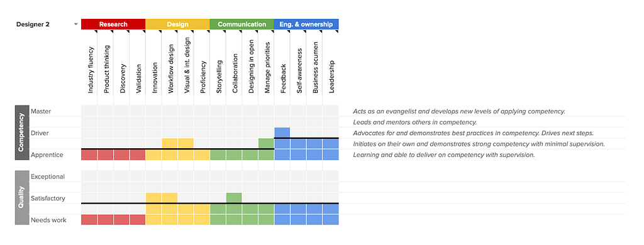Click the Master competency row label
Screen dimensions: 644x245
point(41,111)
